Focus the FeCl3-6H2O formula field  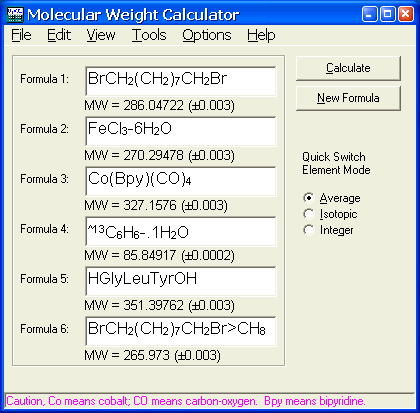(181, 131)
